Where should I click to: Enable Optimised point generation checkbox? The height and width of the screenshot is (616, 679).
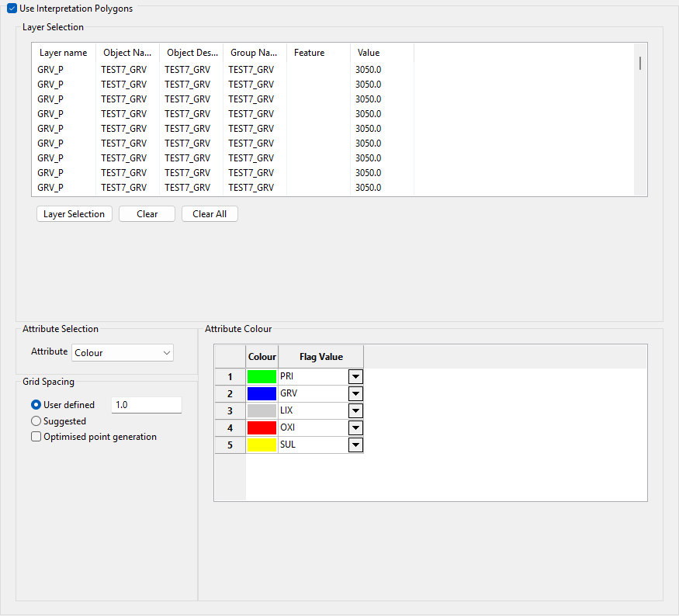coord(36,437)
